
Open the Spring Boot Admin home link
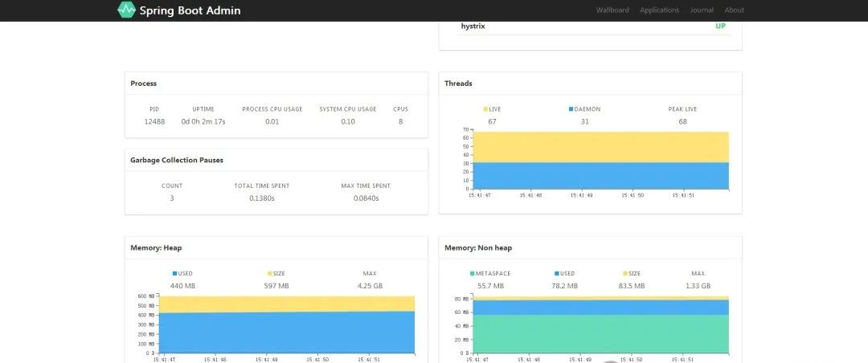(x=179, y=10)
